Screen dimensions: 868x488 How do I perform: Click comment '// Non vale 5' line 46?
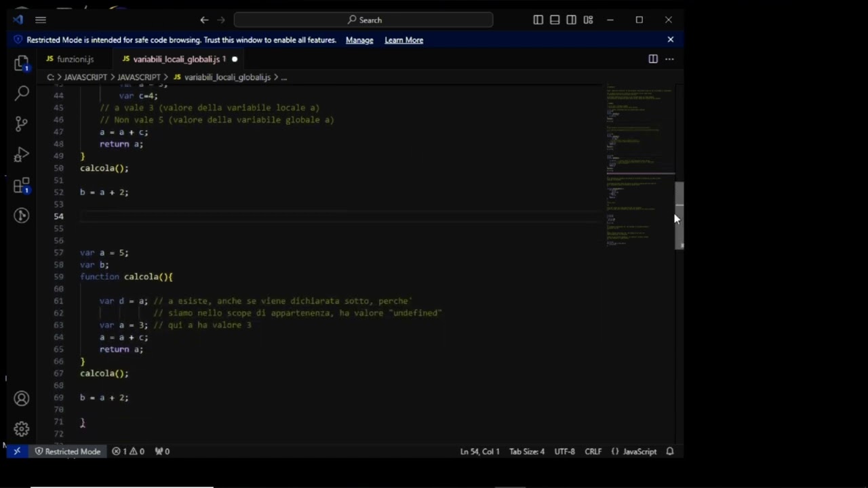(217, 120)
